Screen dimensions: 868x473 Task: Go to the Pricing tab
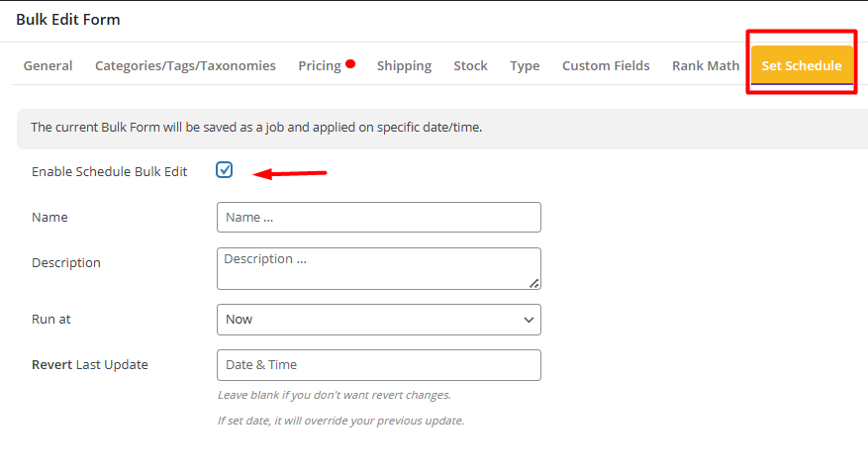320,66
